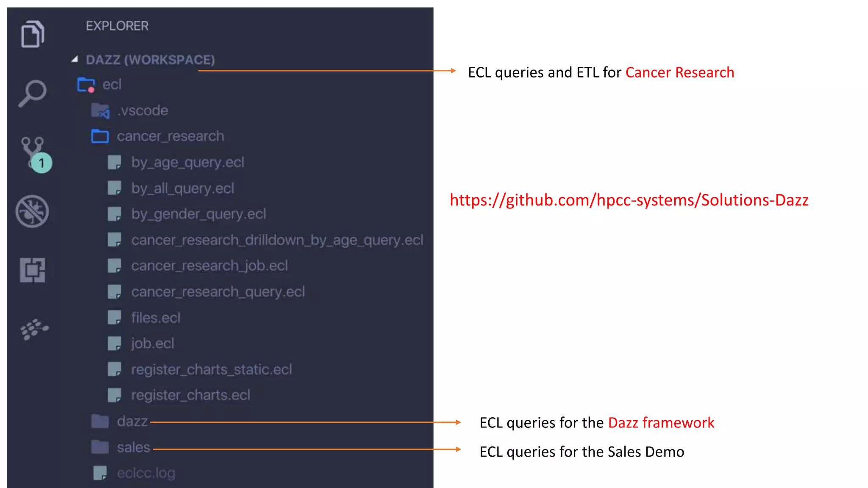Image resolution: width=868 pixels, height=488 pixels.
Task: Click the file icon beside register_charts.ecl
Action: tap(114, 395)
